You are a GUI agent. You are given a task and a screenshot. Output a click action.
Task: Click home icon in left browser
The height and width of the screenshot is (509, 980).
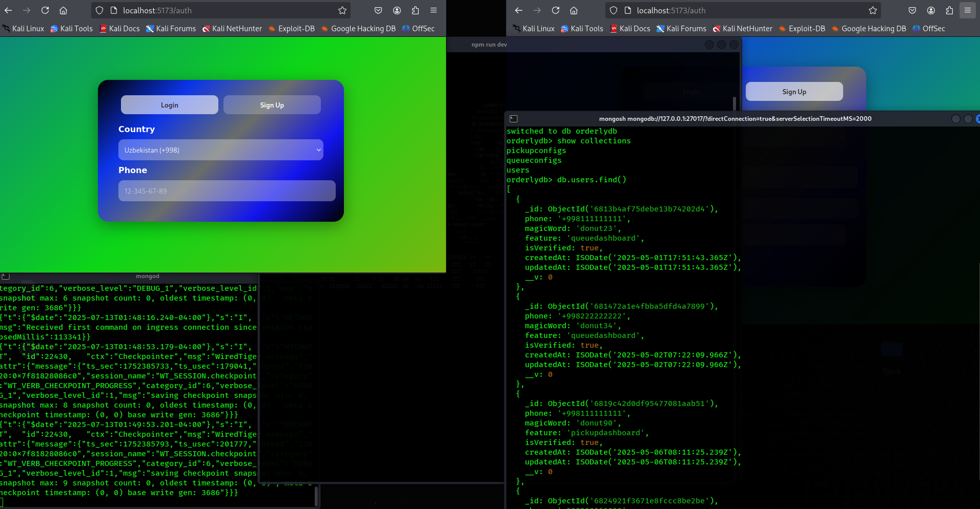[x=63, y=10]
